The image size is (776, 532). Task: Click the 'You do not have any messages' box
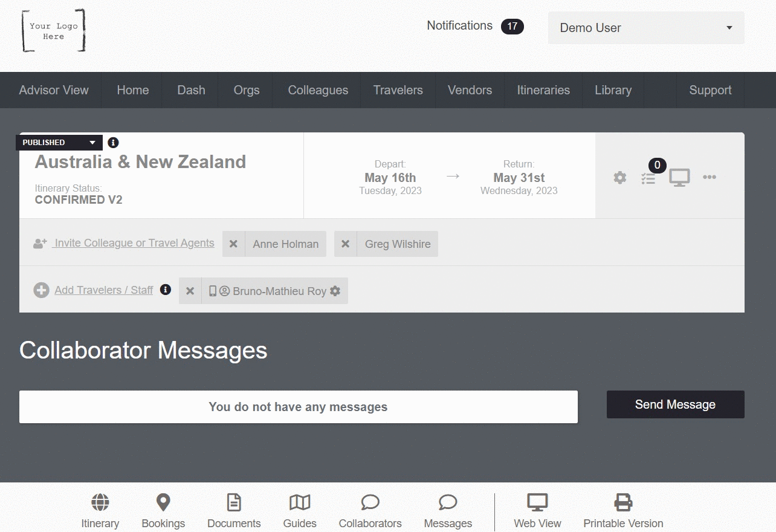[x=299, y=407]
